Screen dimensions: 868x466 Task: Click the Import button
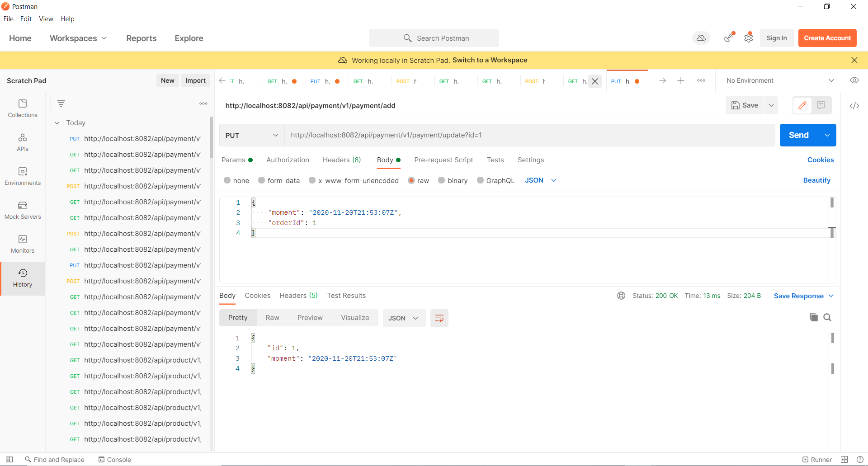(x=195, y=80)
